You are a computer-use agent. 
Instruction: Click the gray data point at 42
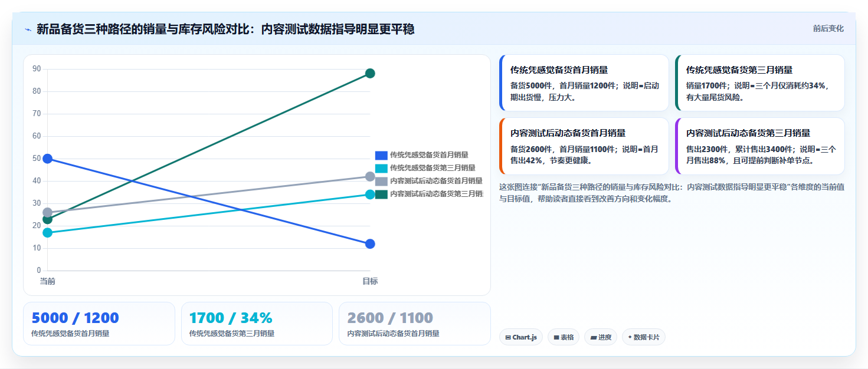click(370, 177)
